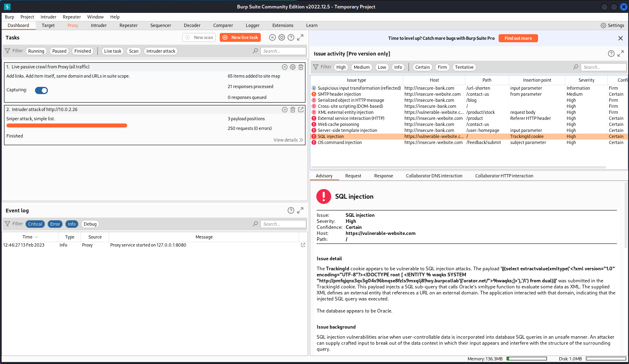Open the Proxy service started event details icon
This screenshot has height=364, width=629.
point(303,245)
